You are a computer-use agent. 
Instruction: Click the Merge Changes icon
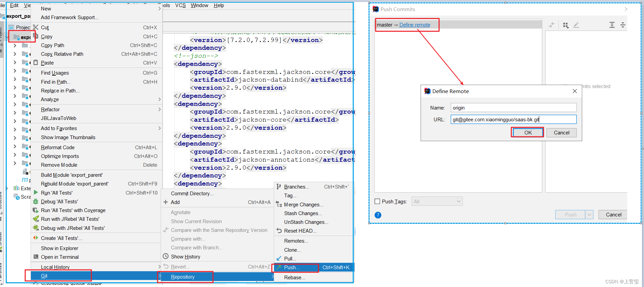279,204
